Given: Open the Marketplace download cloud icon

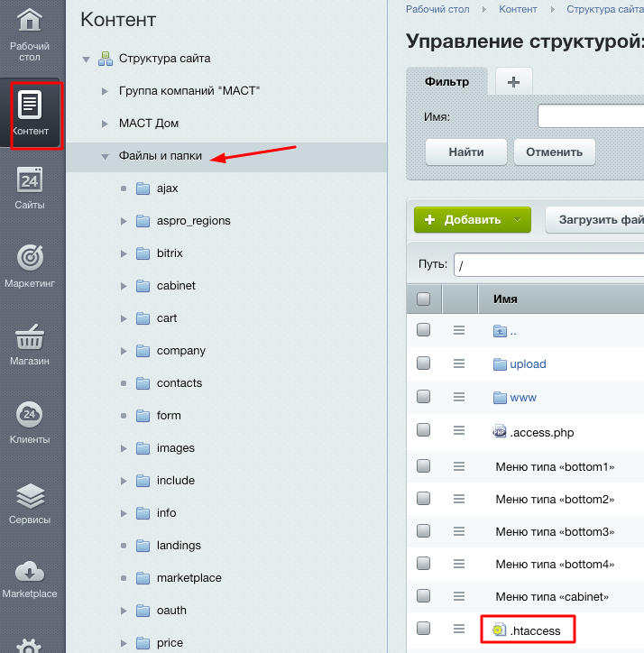Looking at the screenshot, I should click(30, 572).
